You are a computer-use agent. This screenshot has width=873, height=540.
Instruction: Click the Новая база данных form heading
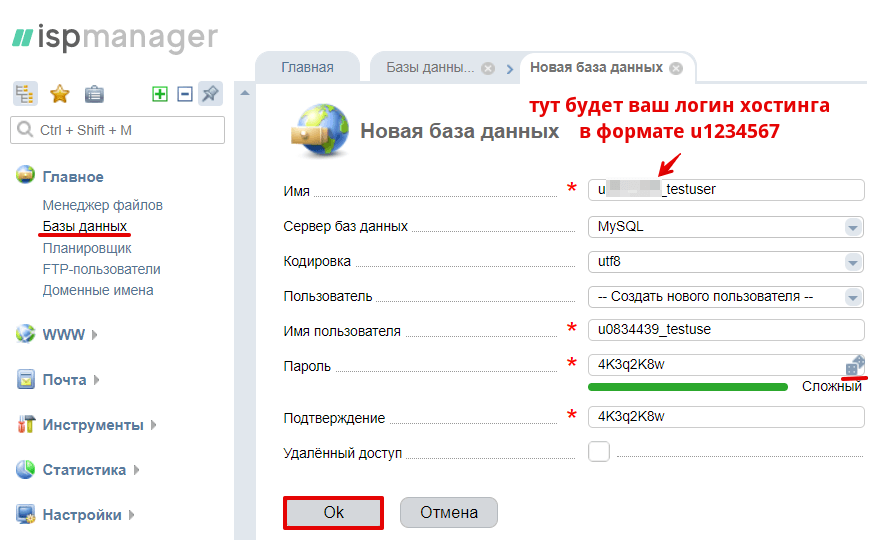pos(459,131)
